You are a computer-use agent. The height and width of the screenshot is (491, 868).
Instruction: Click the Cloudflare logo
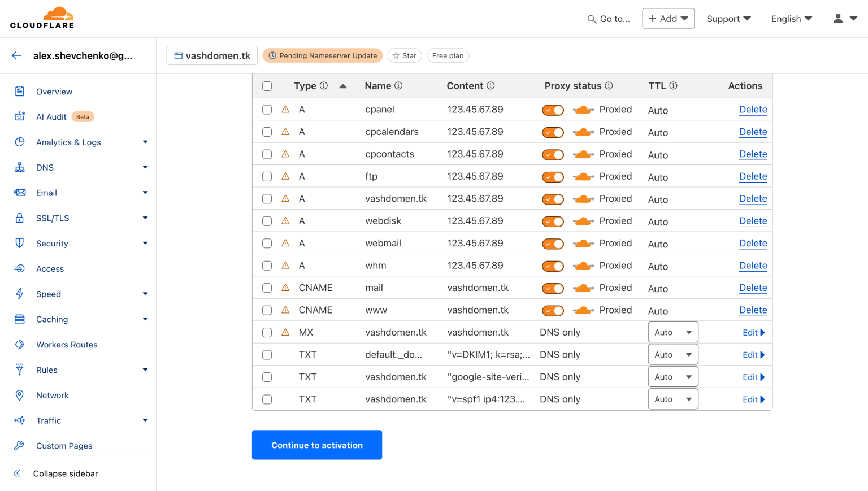42,17
